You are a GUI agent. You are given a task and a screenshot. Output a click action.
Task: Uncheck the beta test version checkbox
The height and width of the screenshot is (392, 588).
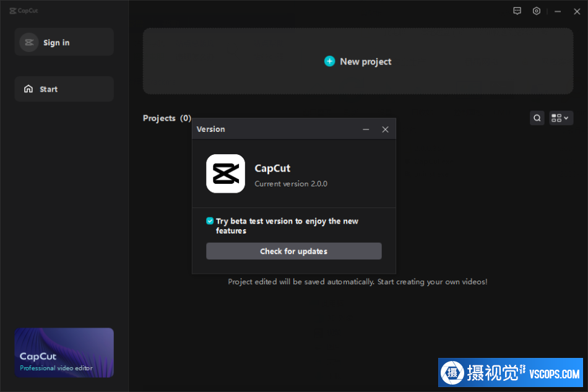210,221
